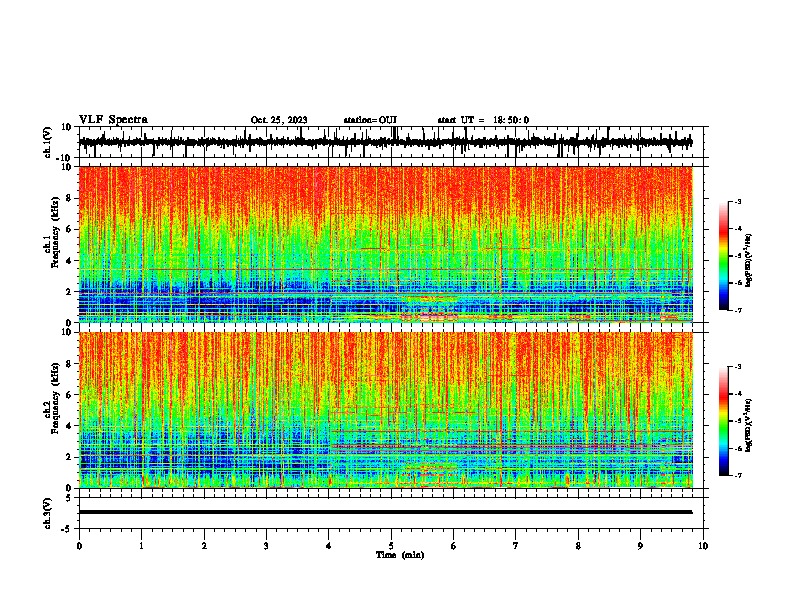
Task: Click the time axis tick label "9"
Action: [640, 546]
